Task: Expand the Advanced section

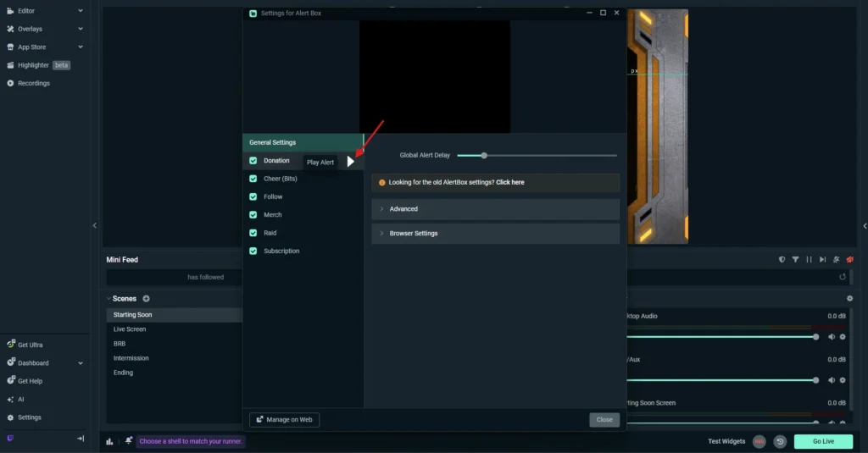Action: point(495,209)
